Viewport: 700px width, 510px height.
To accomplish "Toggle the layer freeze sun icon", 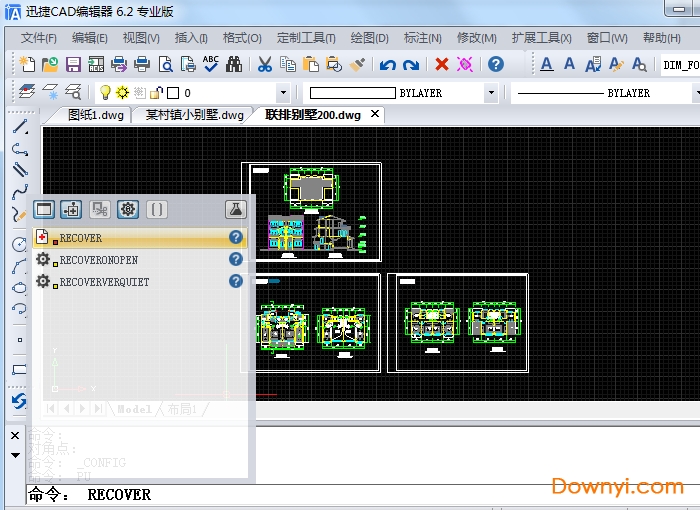I will tap(122, 93).
